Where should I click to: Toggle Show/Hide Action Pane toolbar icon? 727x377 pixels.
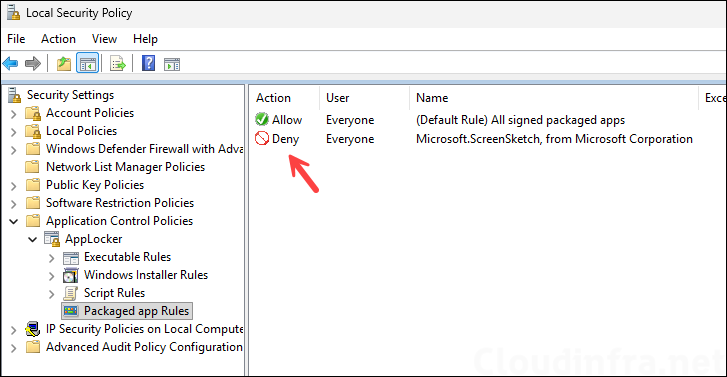[172, 64]
